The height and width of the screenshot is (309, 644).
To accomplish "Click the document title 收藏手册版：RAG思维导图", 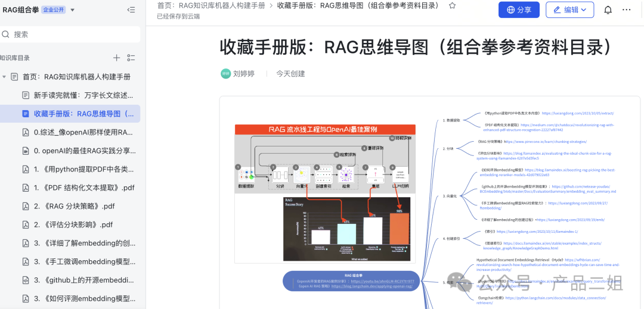I will tap(416, 47).
